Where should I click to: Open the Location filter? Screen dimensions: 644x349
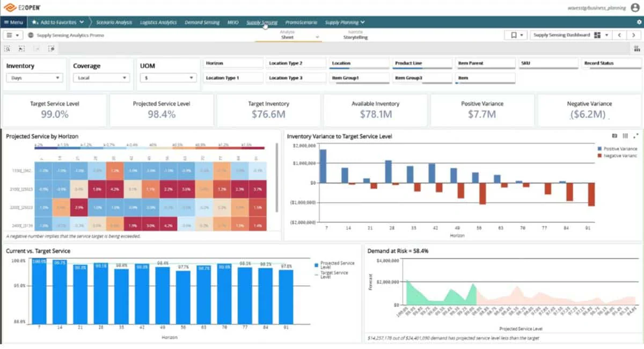coord(359,63)
